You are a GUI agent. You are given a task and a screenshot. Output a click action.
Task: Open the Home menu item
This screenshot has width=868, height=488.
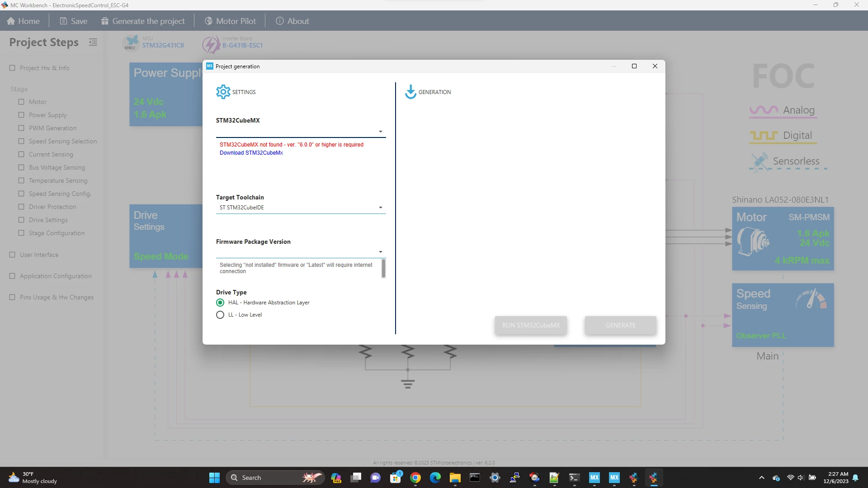(24, 21)
